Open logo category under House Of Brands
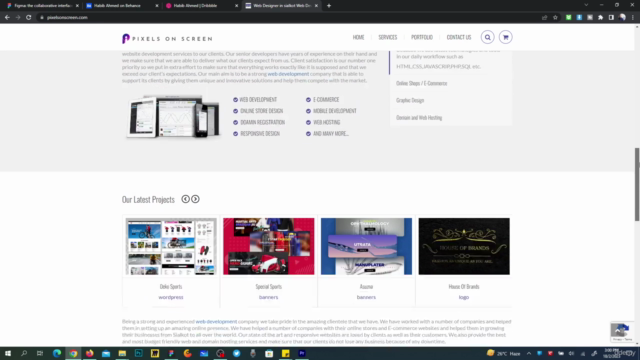Screen dimensions: 640x360 [464, 297]
